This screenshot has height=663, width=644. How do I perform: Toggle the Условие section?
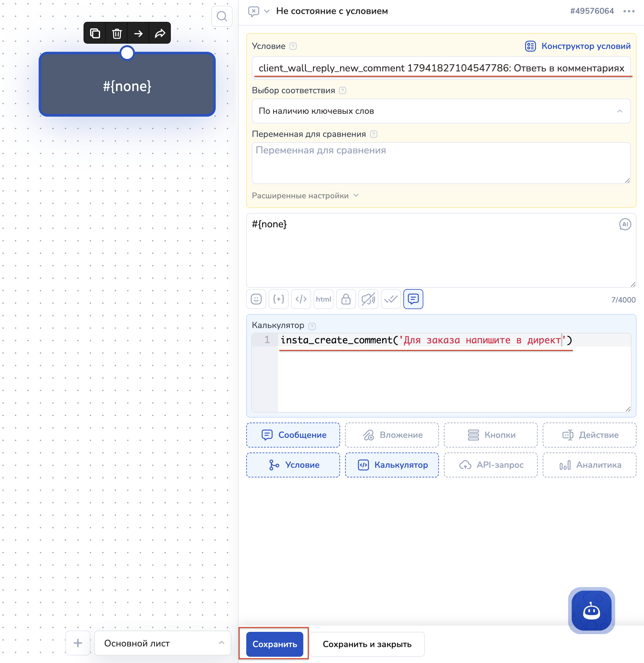[293, 465]
